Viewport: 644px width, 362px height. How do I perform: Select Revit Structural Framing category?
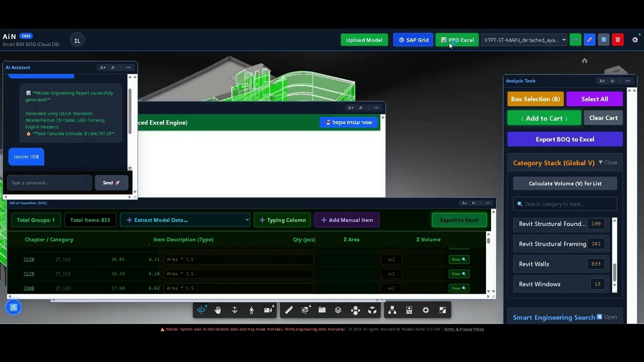[x=561, y=244]
